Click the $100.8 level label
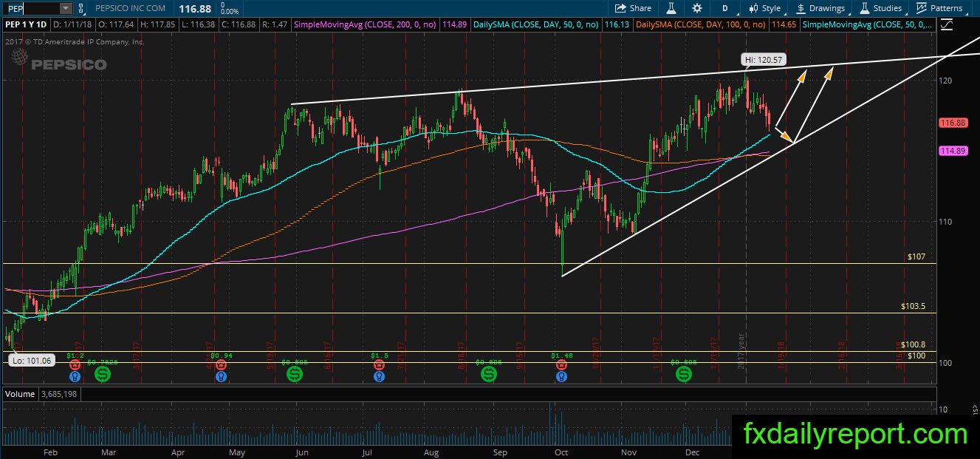Image resolution: width=980 pixels, height=459 pixels. coord(914,344)
